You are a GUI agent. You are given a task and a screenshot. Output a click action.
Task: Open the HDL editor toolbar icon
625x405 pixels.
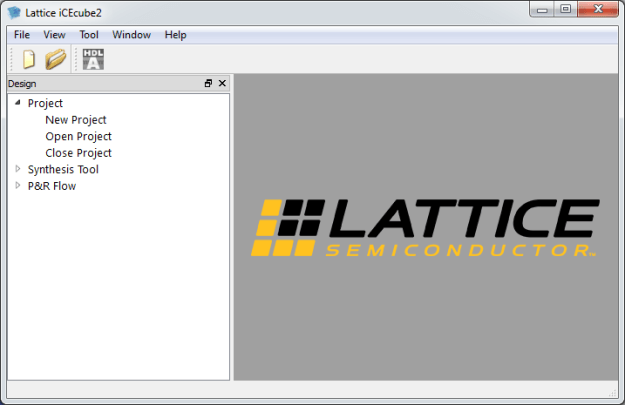93,60
